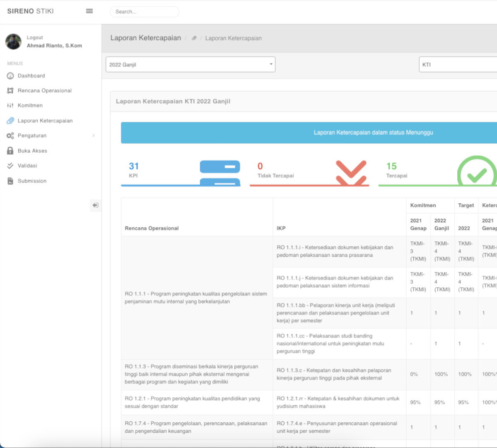
Task: Expand the Pengaturan submenu chevron
Action: [x=94, y=136]
